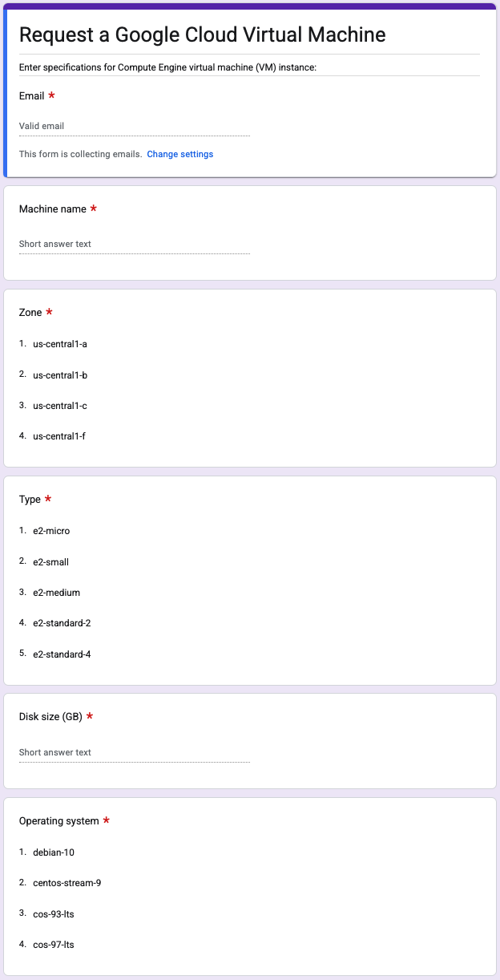The image size is (500, 980).
Task: Select the us-central1-f zone option
Action: click(x=58, y=436)
